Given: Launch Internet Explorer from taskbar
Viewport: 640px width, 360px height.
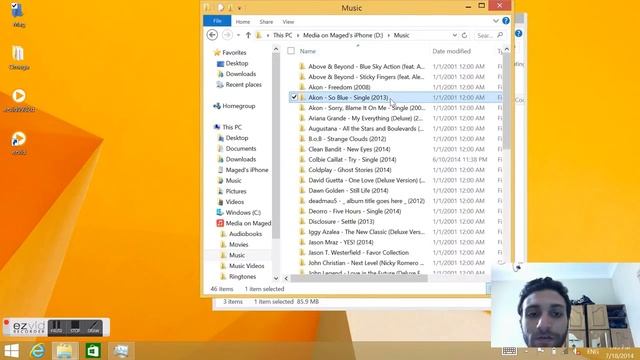Looking at the screenshot, I should pyautogui.click(x=38, y=351).
